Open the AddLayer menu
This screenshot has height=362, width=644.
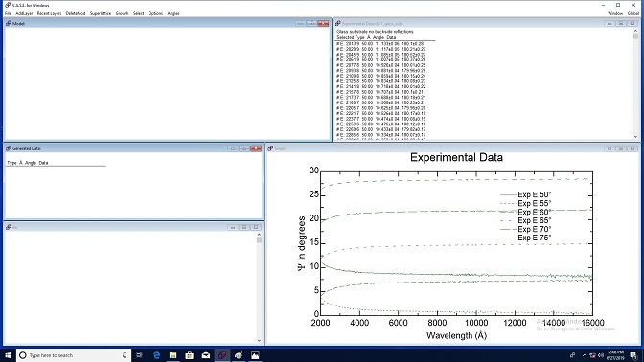tap(24, 13)
